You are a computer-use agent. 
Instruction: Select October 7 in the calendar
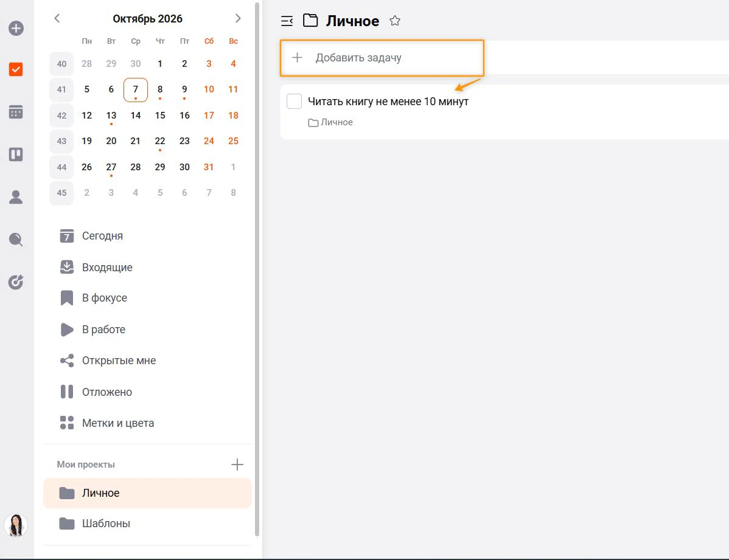[135, 90]
